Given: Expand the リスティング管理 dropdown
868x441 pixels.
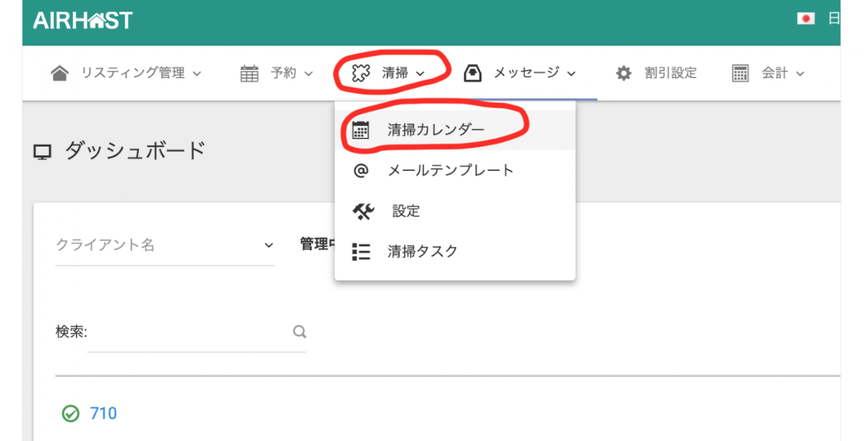Looking at the screenshot, I should point(141,73).
